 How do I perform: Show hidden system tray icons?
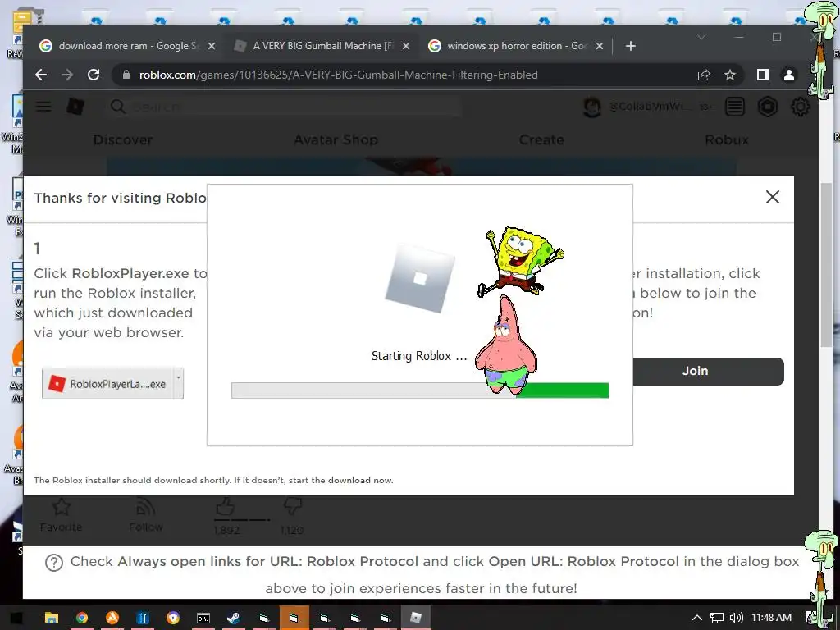coord(697,618)
